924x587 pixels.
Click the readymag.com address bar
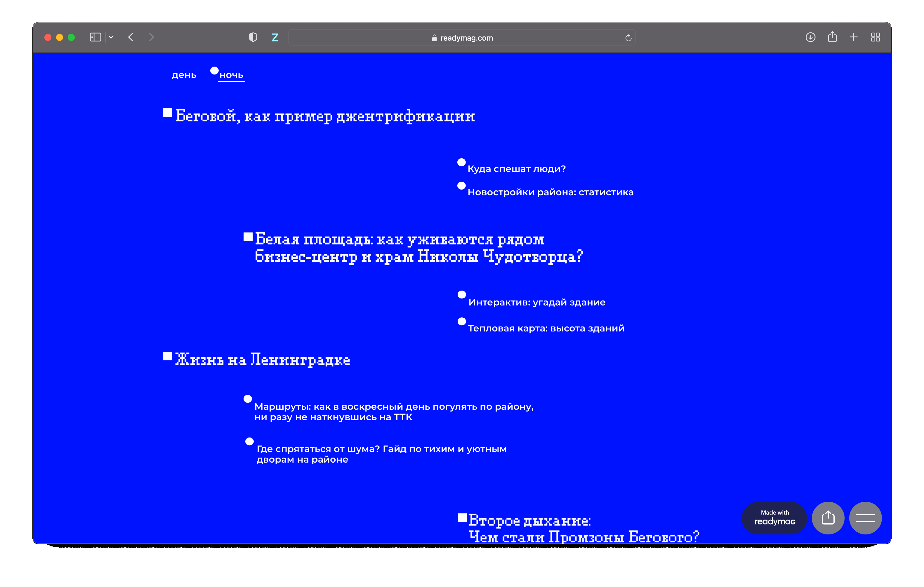point(462,38)
